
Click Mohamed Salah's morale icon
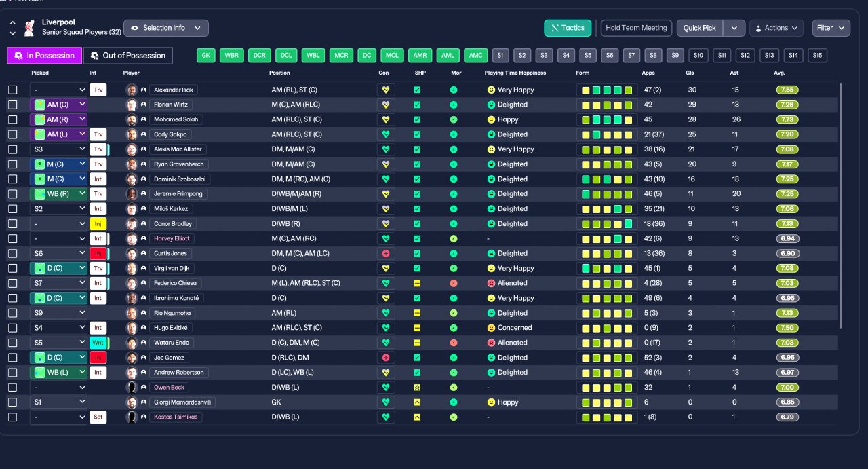[x=454, y=119]
